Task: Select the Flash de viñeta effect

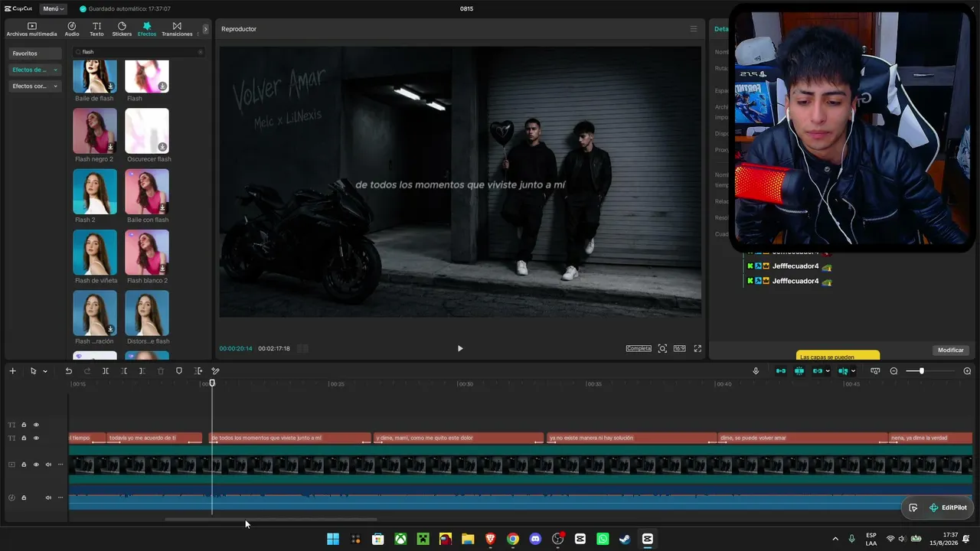Action: pos(95,253)
